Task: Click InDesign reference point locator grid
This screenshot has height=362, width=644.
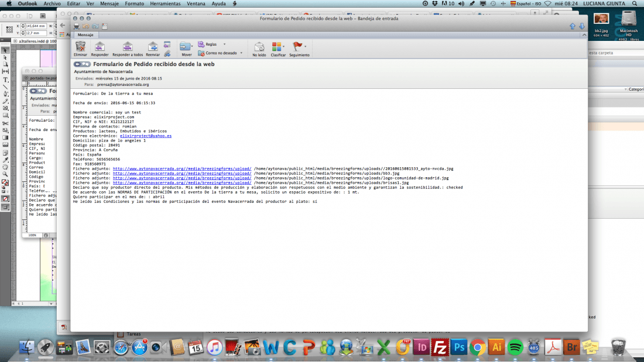Action: (x=9, y=30)
